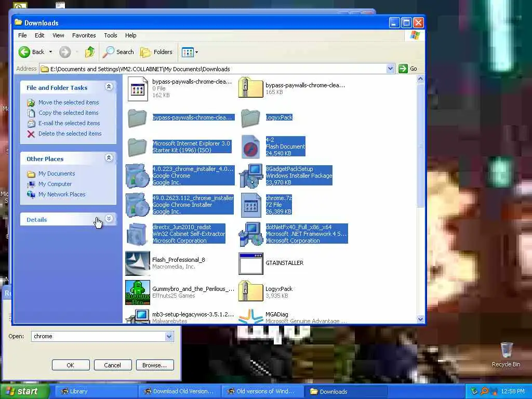The image size is (532, 399).
Task: Select the dotNetFx40_Full_x86_x64 icon
Action: coord(251,234)
